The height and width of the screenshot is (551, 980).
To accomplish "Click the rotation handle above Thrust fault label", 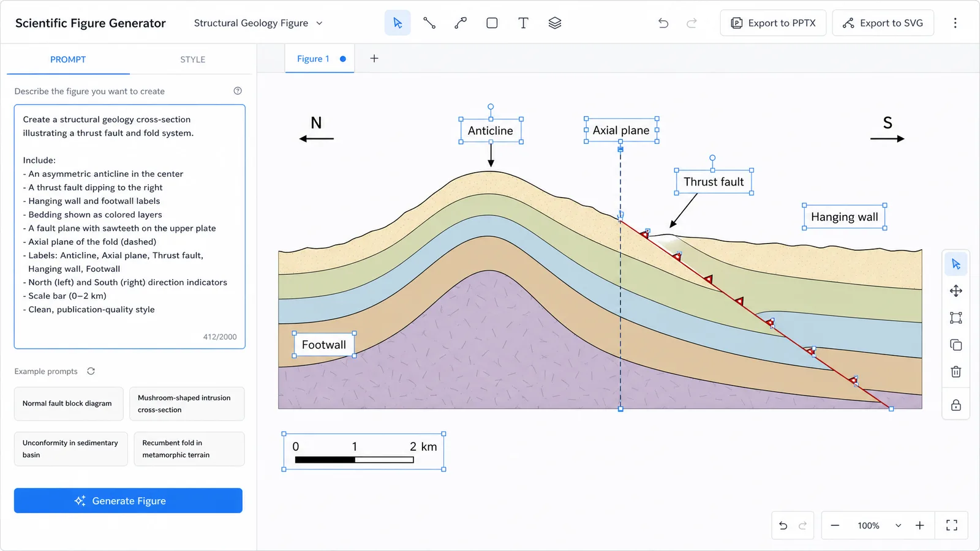I will pyautogui.click(x=712, y=158).
